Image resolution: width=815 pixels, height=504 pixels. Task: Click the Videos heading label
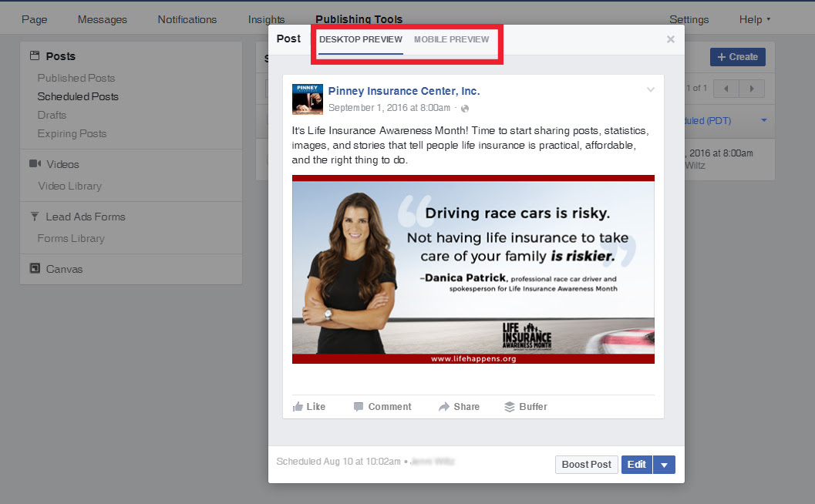tap(63, 164)
